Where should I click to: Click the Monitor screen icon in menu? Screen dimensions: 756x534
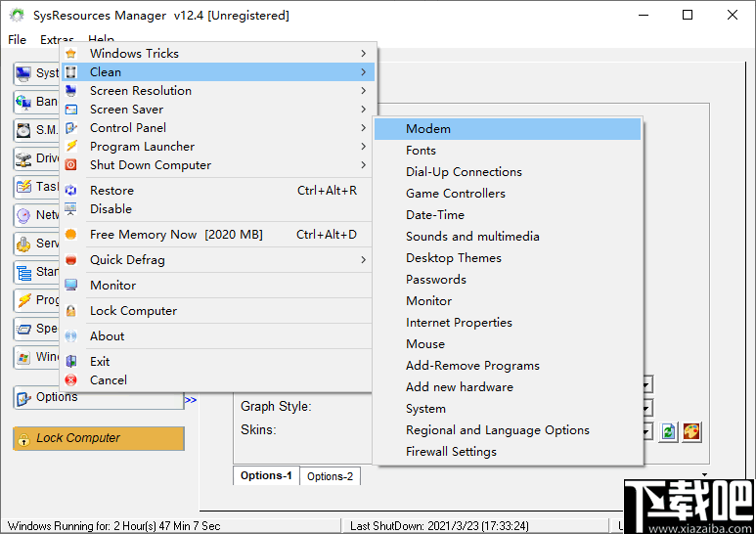70,286
